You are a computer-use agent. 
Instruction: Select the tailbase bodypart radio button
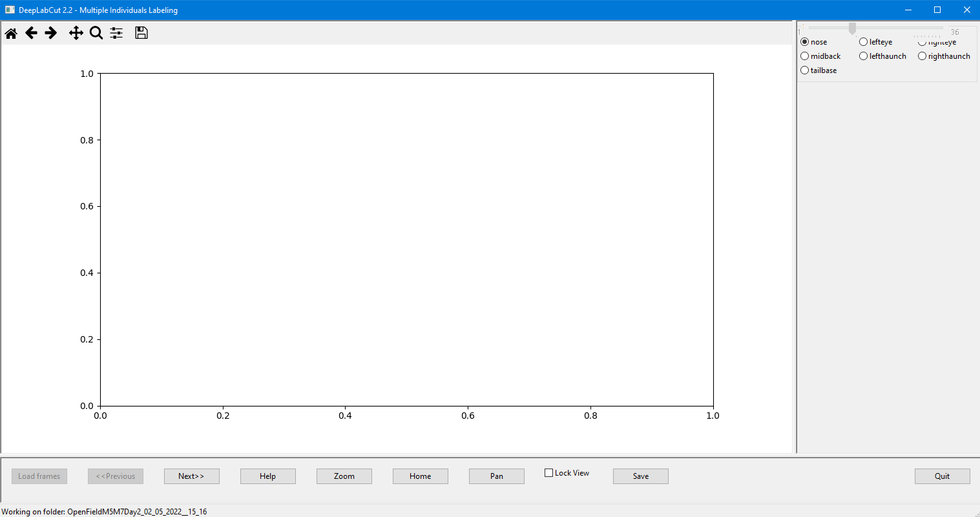pos(804,70)
